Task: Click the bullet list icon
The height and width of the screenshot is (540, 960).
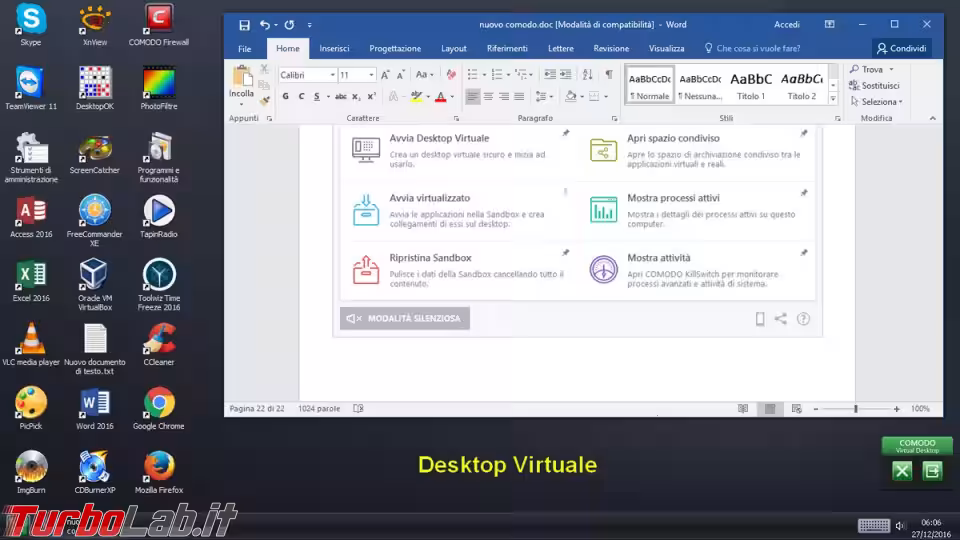Action: (x=472, y=74)
